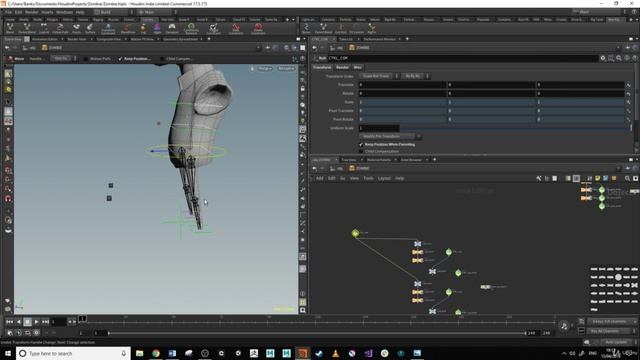Open the network editor Tools menu
The width and height of the screenshot is (640, 360).
coord(368,178)
